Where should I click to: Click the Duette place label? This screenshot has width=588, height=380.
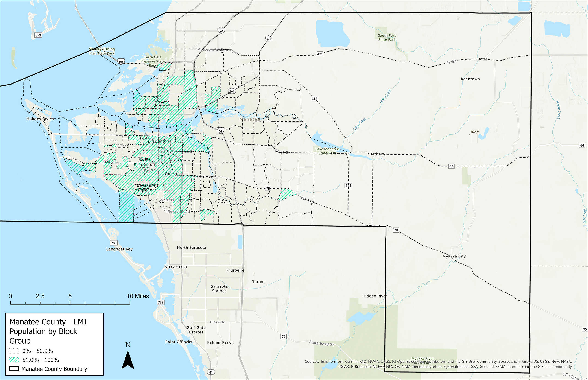481,59
